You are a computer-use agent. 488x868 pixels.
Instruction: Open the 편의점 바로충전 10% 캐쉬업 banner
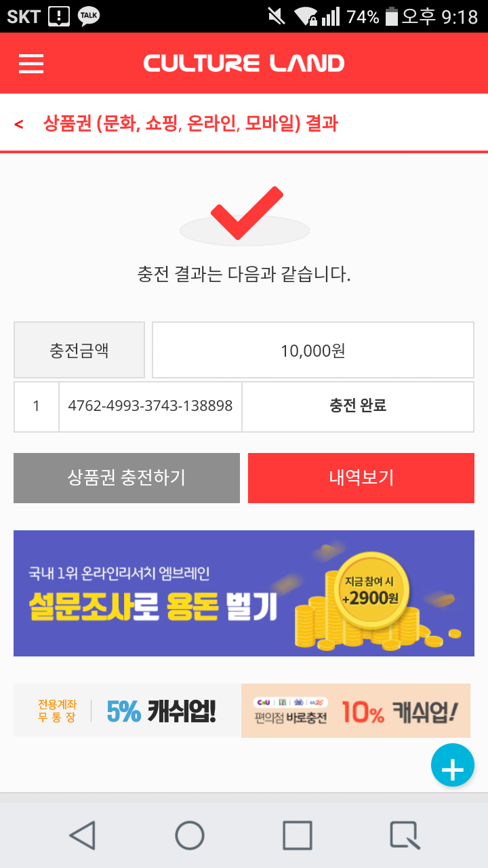click(356, 711)
